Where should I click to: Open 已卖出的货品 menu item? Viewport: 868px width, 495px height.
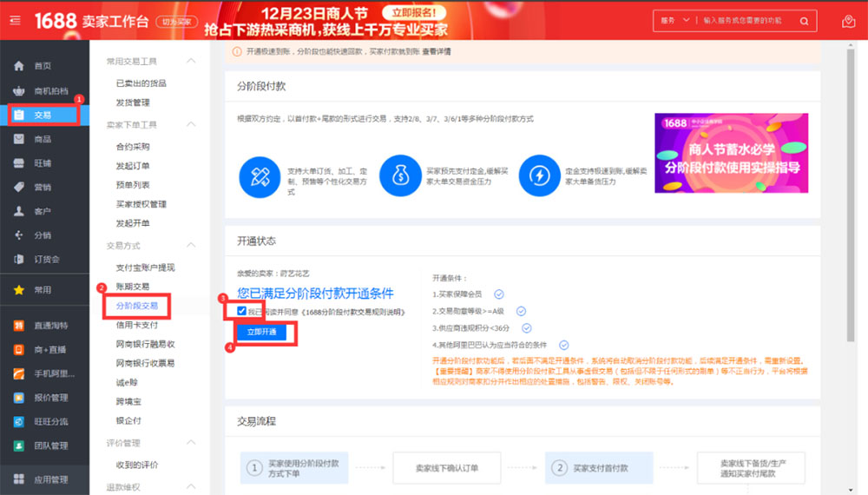click(x=141, y=83)
